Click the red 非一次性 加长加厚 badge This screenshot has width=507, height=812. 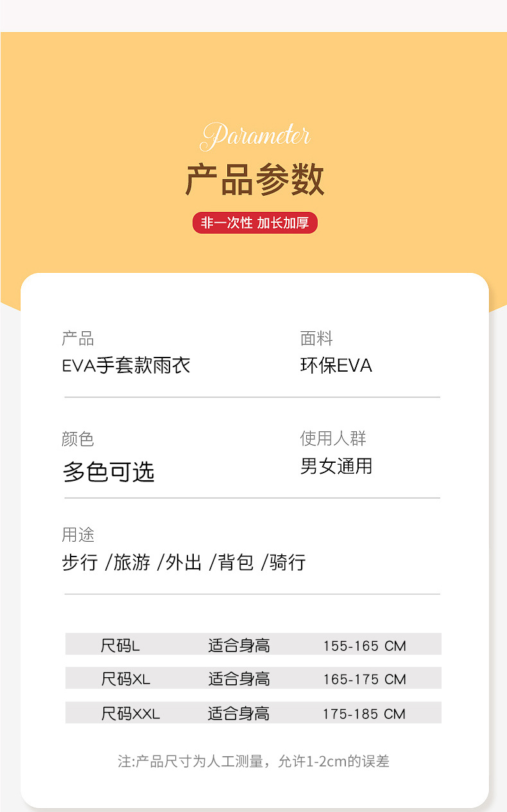point(255,223)
